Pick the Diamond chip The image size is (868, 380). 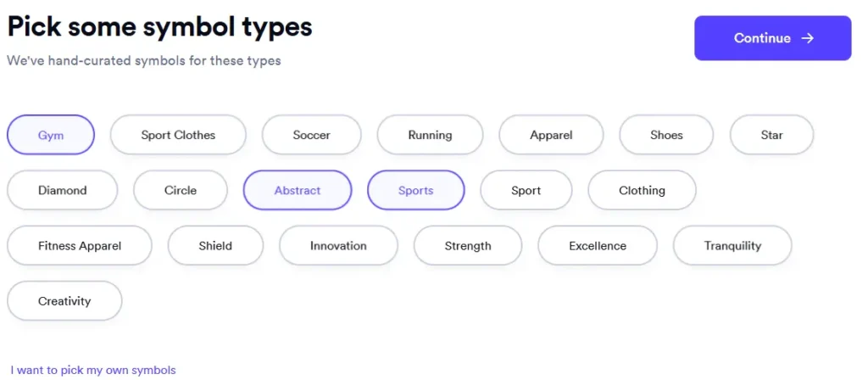(x=62, y=190)
